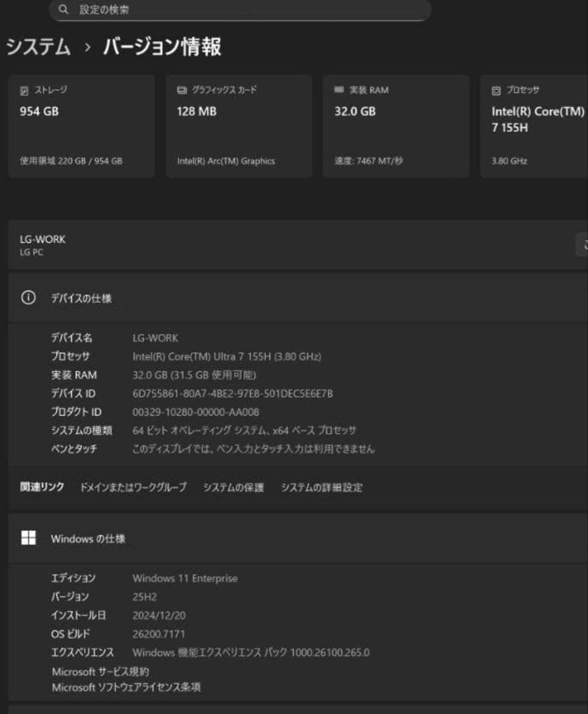Select the install date 2024/12/20
The image size is (588, 714).
click(159, 615)
